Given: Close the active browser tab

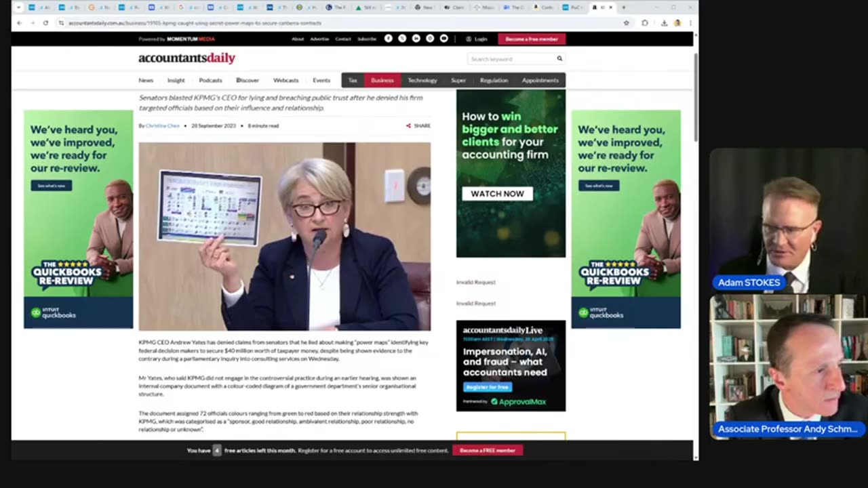Looking at the screenshot, I should tap(610, 7).
